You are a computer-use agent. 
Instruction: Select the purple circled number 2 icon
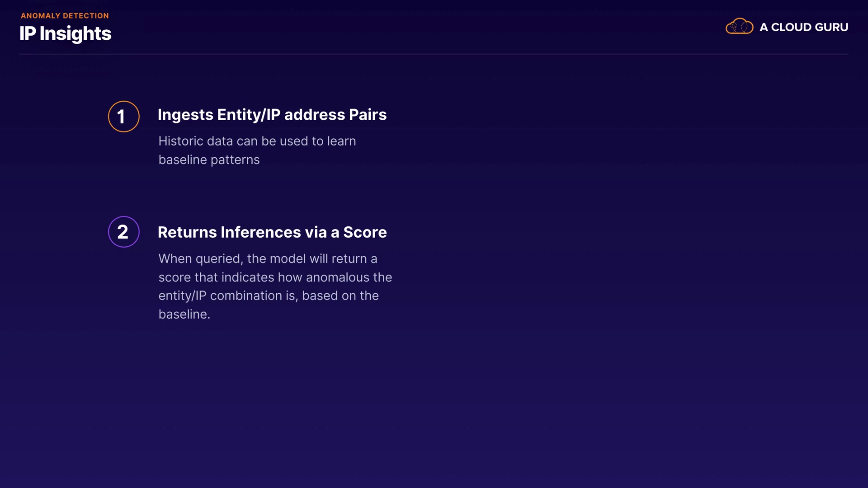(123, 232)
